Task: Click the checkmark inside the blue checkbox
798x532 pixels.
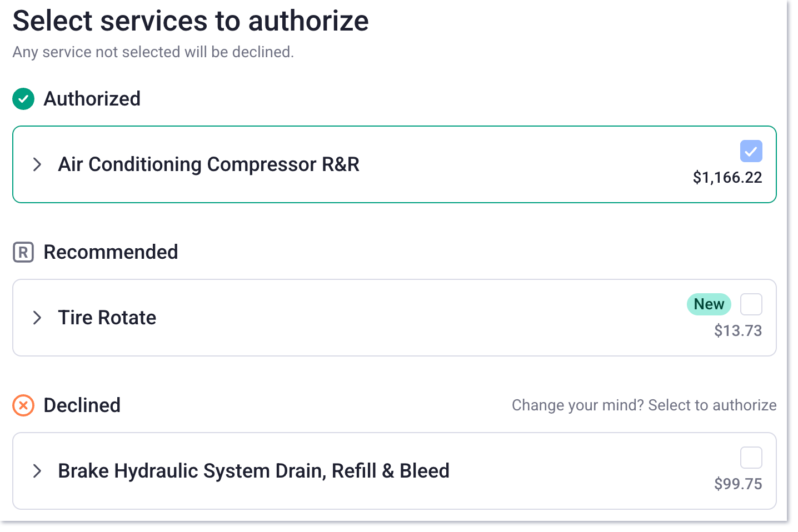Action: 751,151
